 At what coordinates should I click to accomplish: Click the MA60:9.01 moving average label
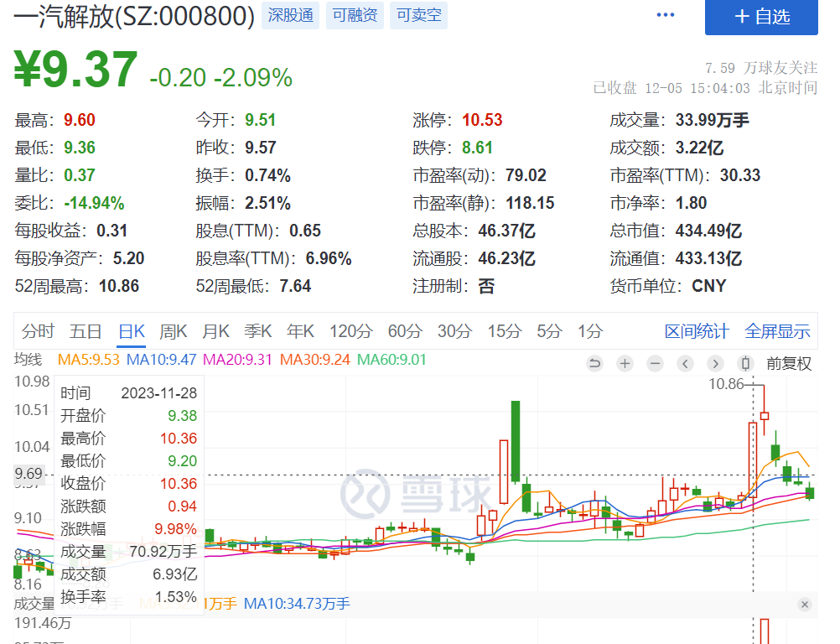point(391,360)
